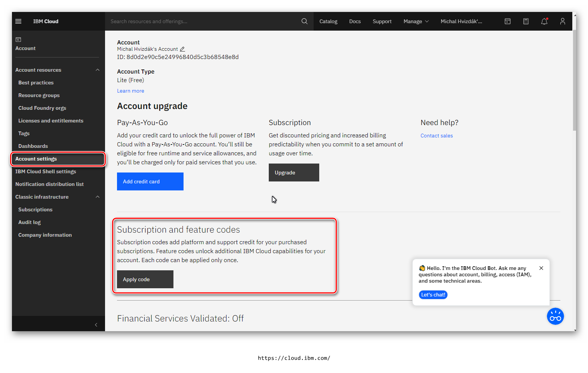Collapse the left sidebar with chevron
Image resolution: width=588 pixels, height=373 pixels.
pyautogui.click(x=96, y=325)
